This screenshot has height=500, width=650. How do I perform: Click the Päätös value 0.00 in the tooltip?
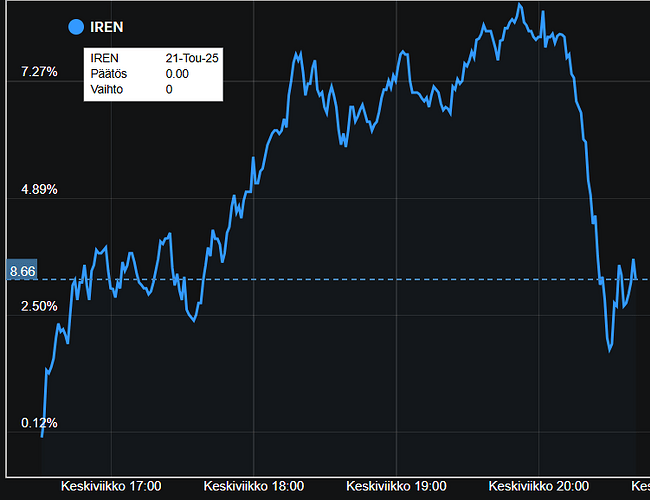(177, 74)
